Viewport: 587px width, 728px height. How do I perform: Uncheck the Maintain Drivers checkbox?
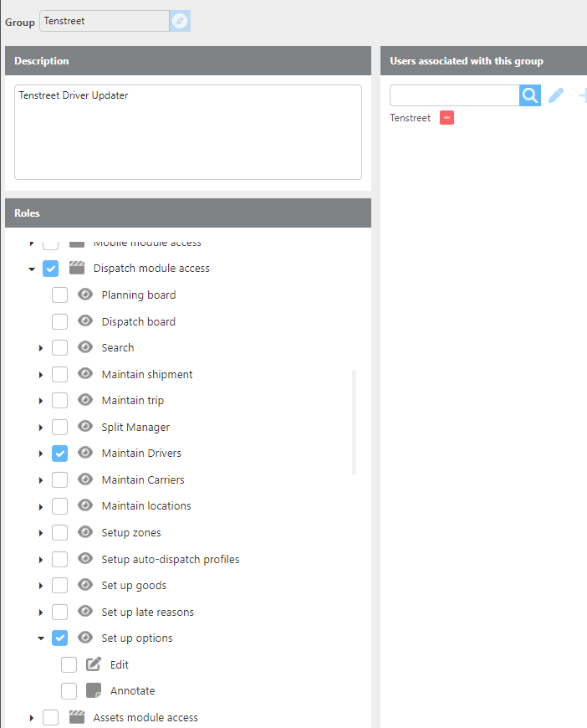click(60, 454)
